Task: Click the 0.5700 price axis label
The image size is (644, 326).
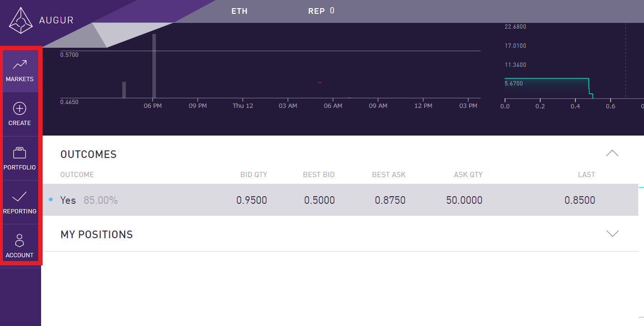Action: pyautogui.click(x=69, y=55)
